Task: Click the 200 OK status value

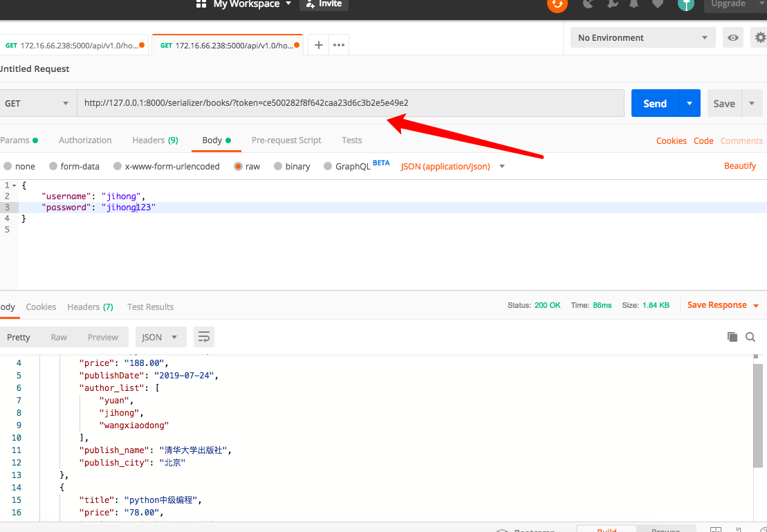Action: coord(547,305)
